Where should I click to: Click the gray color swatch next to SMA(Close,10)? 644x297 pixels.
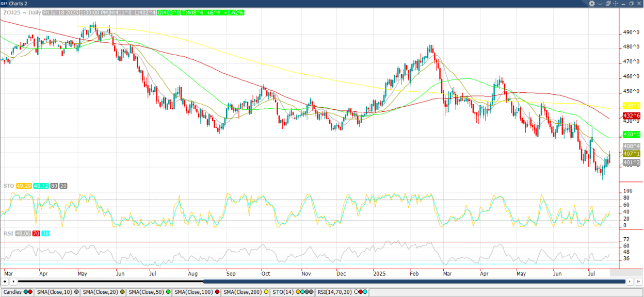(x=75, y=292)
